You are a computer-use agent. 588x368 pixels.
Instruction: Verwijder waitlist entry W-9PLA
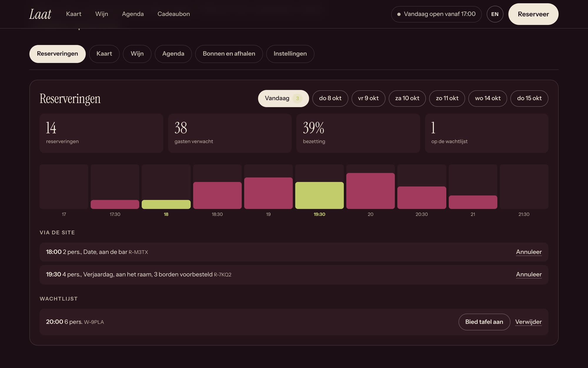click(x=528, y=322)
